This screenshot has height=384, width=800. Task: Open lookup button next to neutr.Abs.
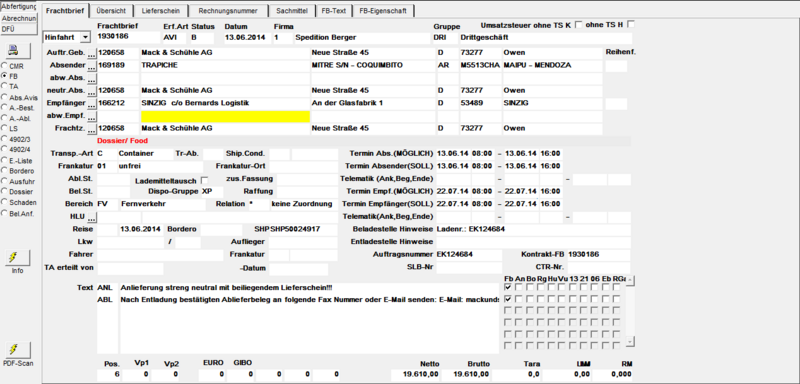pyautogui.click(x=91, y=91)
